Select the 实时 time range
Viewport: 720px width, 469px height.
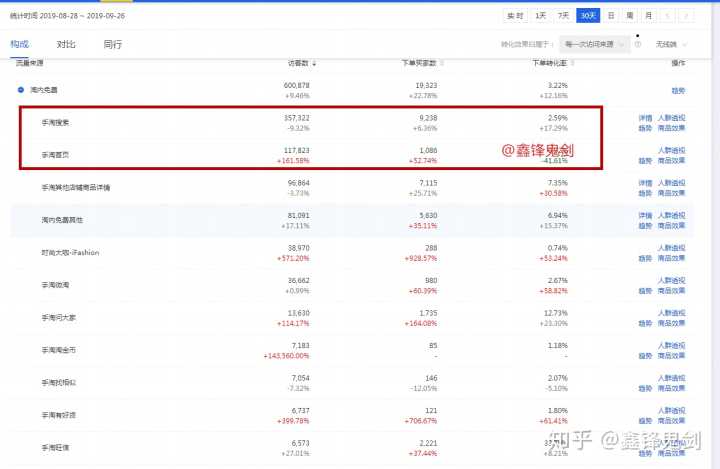515,16
